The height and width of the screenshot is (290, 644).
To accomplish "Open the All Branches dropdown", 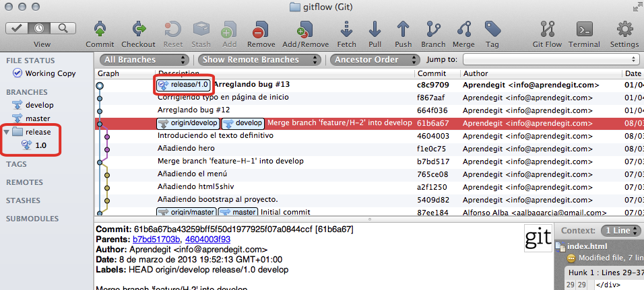I will (145, 59).
